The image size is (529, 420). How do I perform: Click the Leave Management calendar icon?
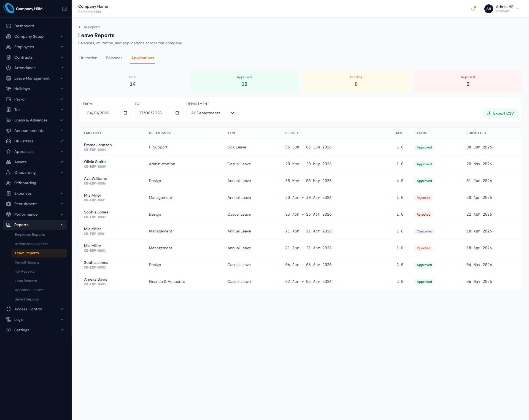click(9, 78)
